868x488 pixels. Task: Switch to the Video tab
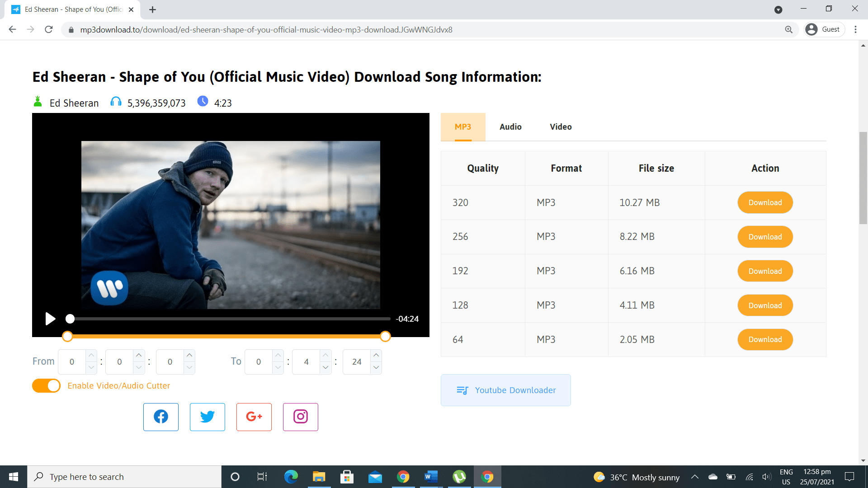click(561, 127)
